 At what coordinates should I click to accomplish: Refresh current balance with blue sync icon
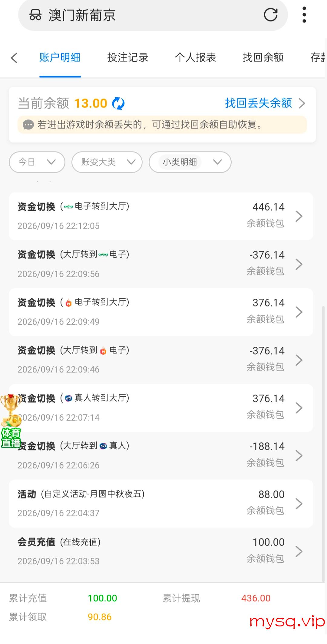(x=118, y=103)
